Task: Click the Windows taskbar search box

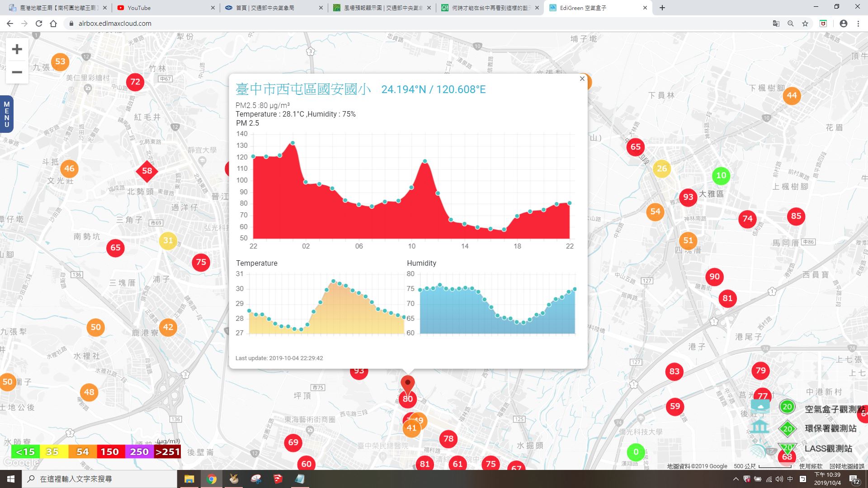Action: click(x=99, y=479)
